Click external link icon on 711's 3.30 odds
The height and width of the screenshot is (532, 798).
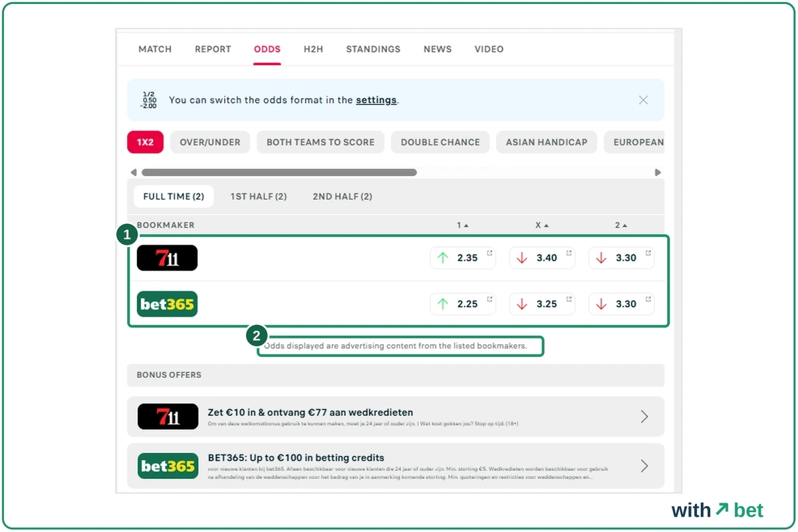[648, 253]
